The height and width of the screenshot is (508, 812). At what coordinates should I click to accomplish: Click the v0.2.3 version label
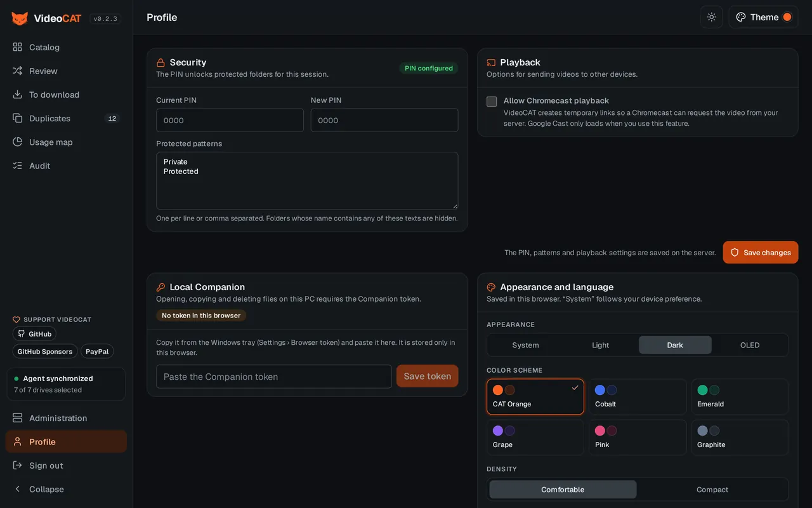pos(105,19)
